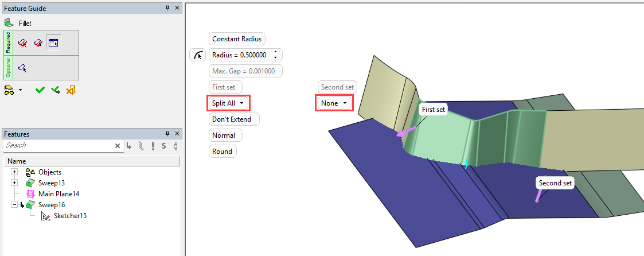644x256 pixels.
Task: Click the radius pick-curve icon in viewport
Action: point(197,55)
